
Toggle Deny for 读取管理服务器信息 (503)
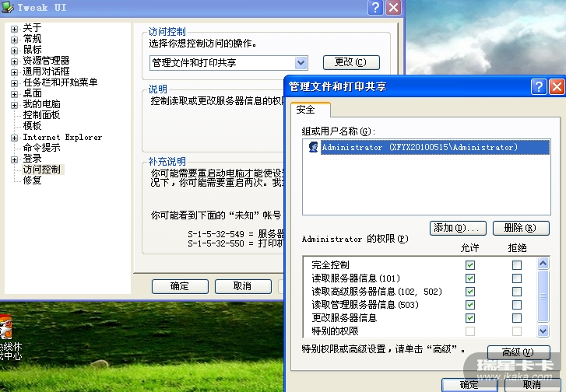click(517, 305)
